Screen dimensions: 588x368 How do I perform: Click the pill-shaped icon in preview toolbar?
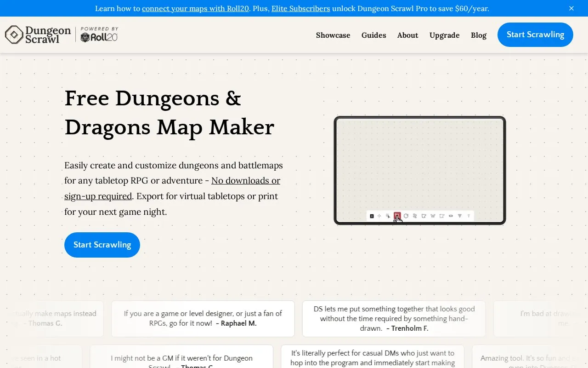451,216
